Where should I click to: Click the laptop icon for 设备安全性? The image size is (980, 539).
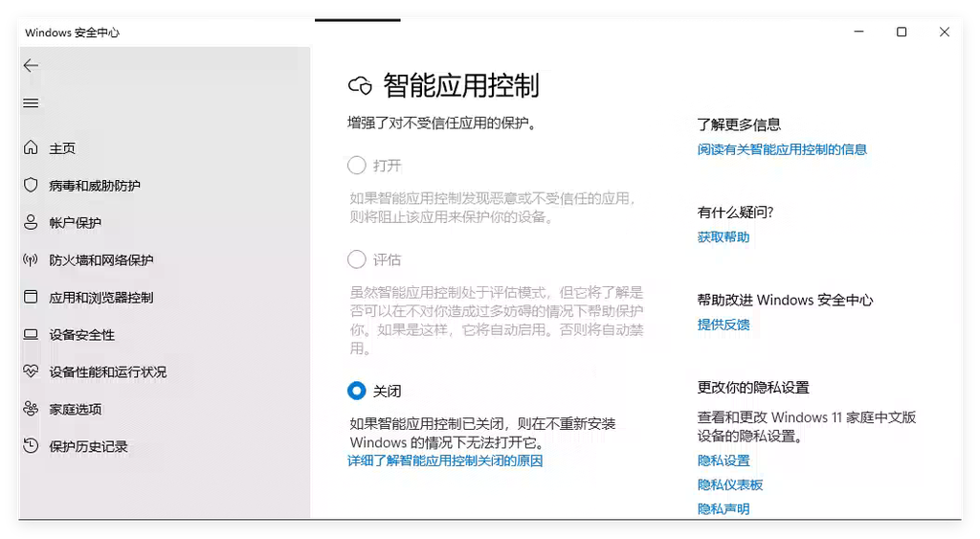[31, 334]
